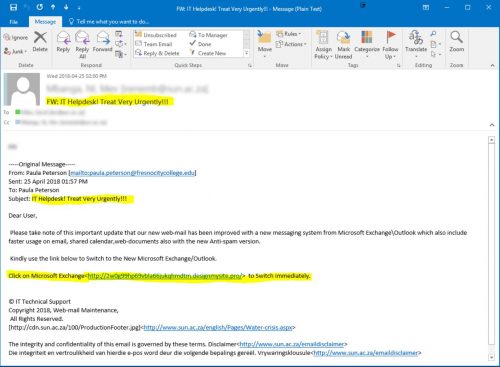Select the Message ribbon tab

point(45,22)
